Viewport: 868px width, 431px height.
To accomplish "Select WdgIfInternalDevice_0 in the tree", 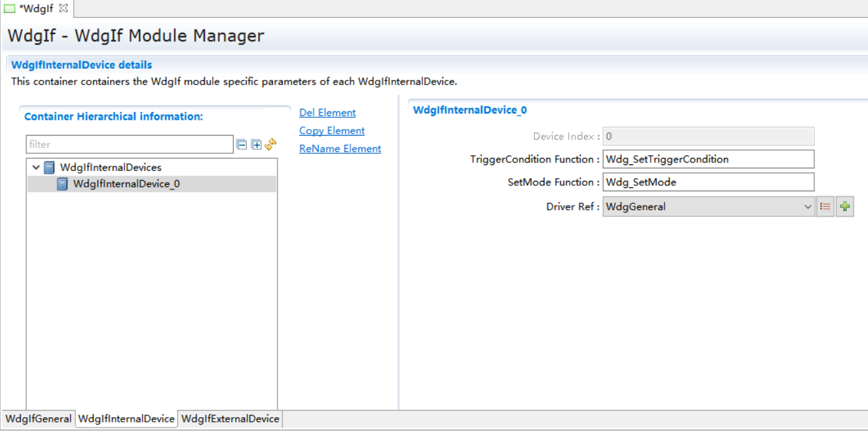I will (x=126, y=184).
